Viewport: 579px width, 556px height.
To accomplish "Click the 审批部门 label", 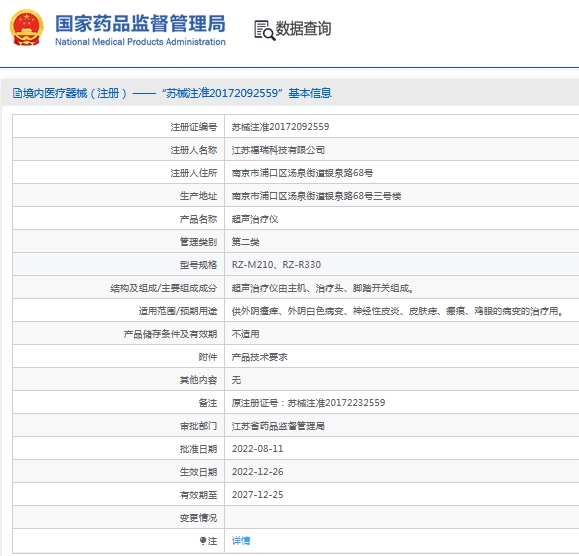I will (x=198, y=426).
